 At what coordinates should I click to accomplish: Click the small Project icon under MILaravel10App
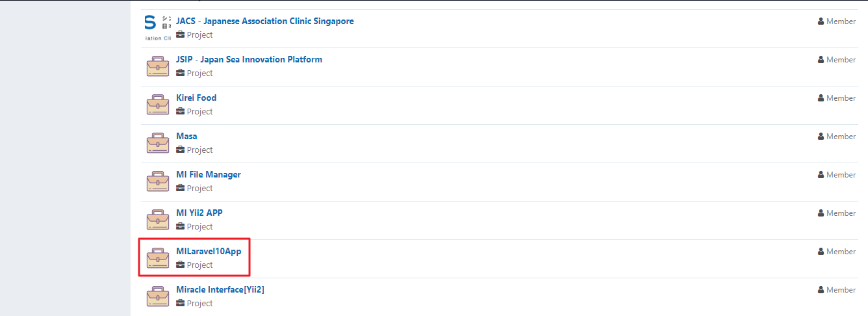coord(180,265)
